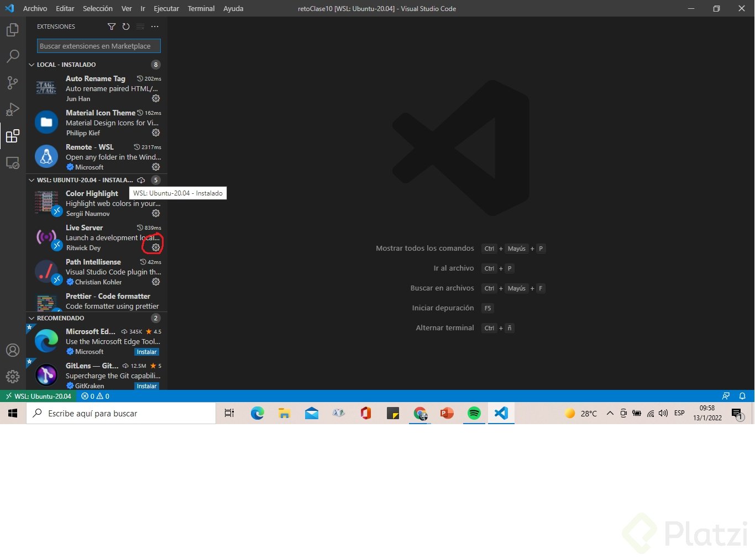Open Source Control view in activity bar
The image size is (755, 560).
click(x=13, y=83)
